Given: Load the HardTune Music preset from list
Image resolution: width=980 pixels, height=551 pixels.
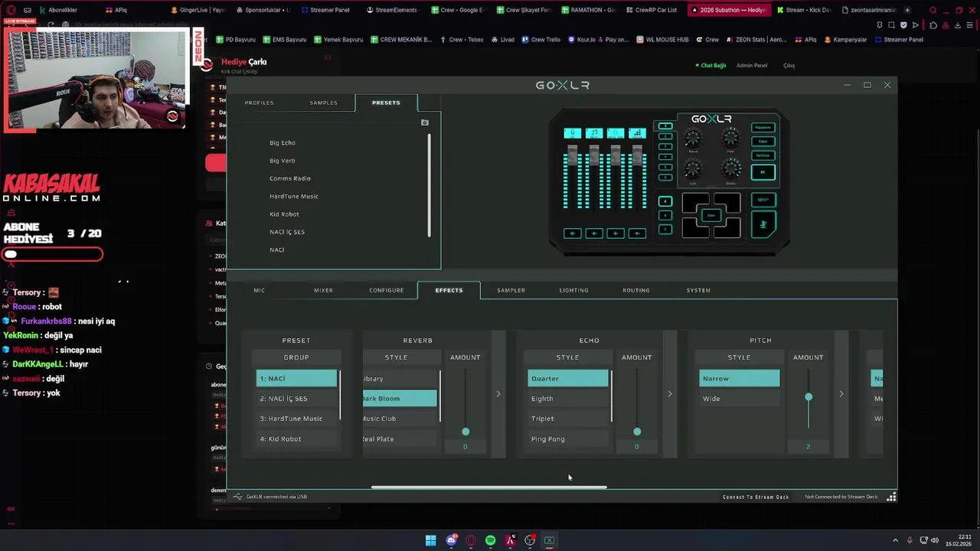Looking at the screenshot, I should (294, 196).
